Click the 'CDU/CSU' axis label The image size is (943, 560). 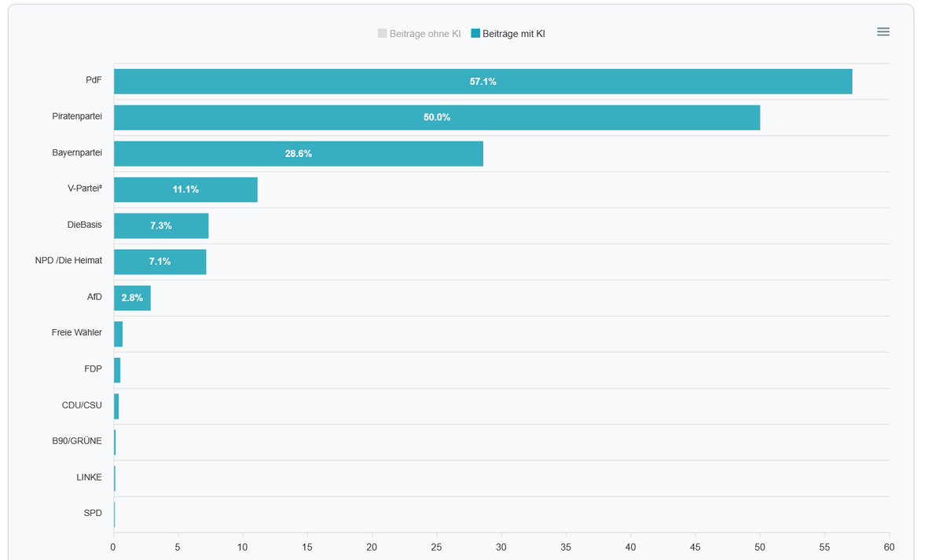click(x=82, y=405)
